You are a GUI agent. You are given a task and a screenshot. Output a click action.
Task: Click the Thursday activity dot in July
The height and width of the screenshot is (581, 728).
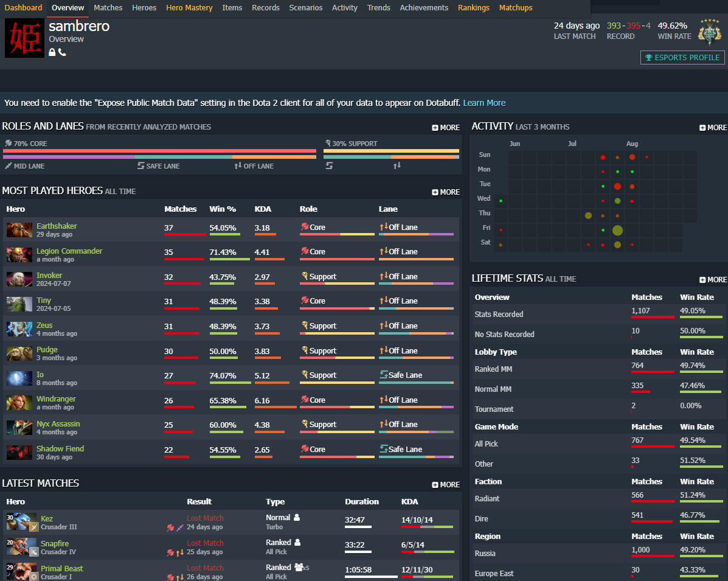pyautogui.click(x=588, y=215)
